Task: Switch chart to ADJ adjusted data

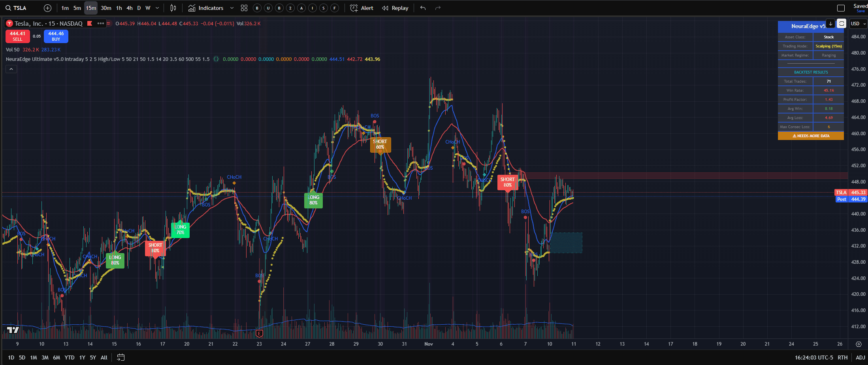Action: click(860, 357)
